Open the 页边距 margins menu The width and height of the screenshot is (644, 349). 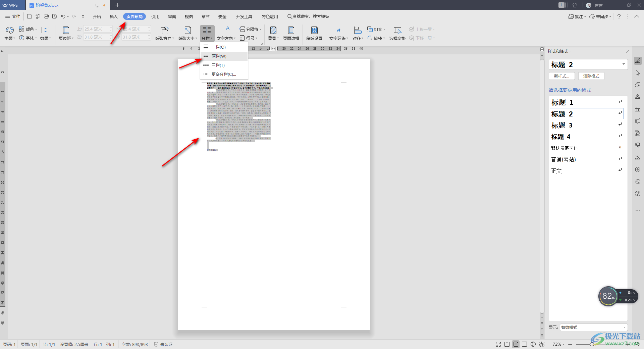(x=66, y=34)
